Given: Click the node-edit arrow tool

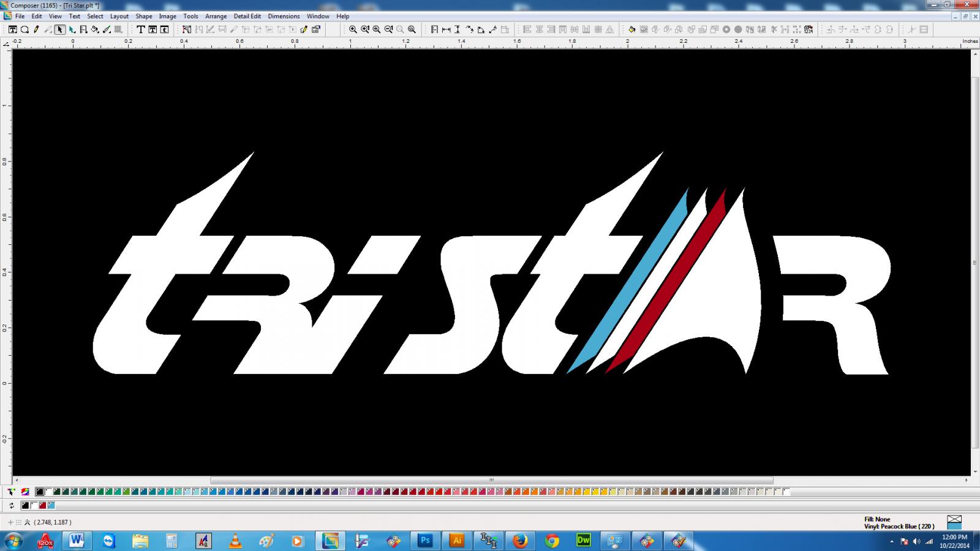Looking at the screenshot, I should coord(72,29).
